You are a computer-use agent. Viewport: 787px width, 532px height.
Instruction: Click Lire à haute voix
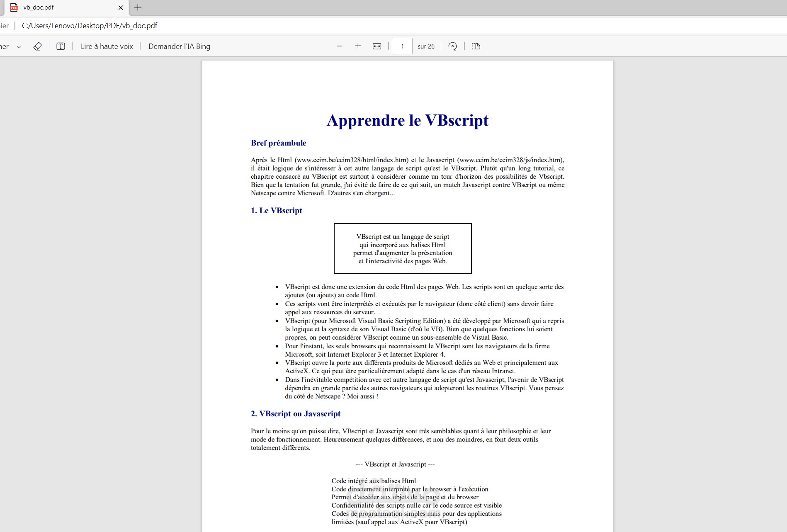coord(107,46)
